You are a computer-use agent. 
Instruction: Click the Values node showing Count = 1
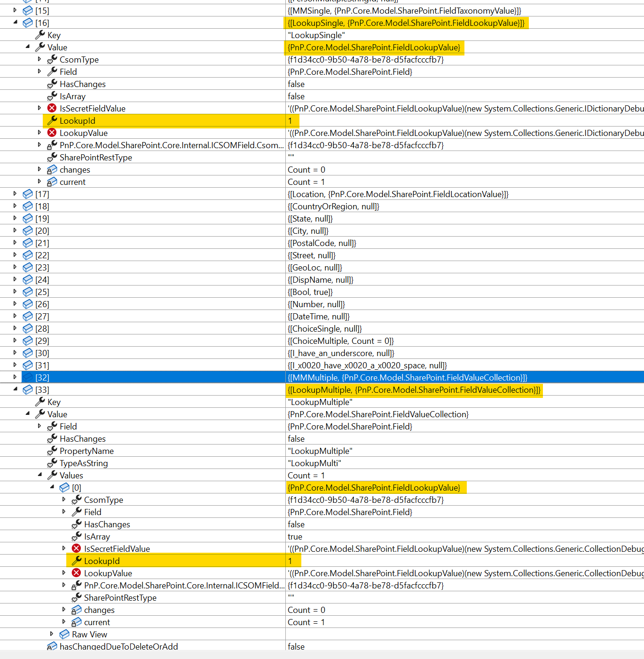coord(71,475)
